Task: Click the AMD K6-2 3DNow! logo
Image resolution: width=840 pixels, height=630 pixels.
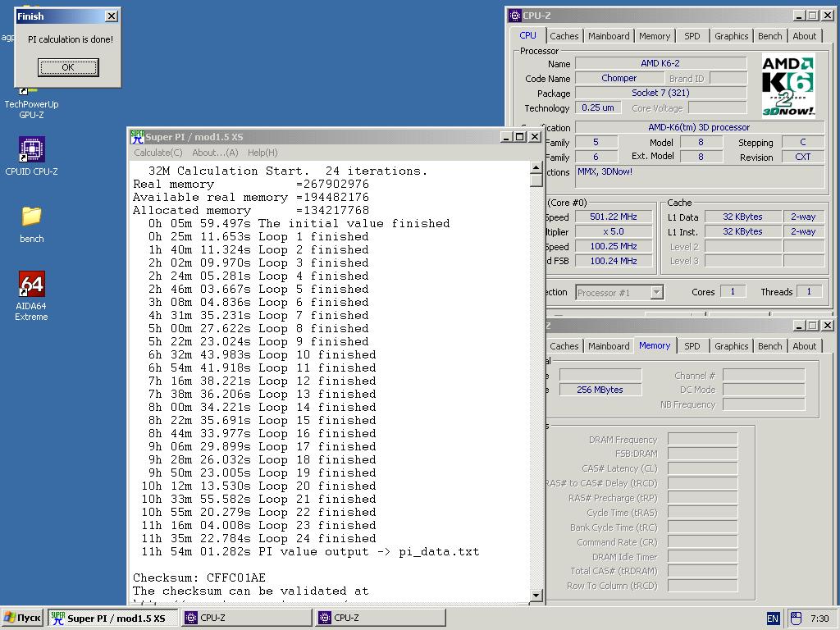Action: (x=788, y=85)
